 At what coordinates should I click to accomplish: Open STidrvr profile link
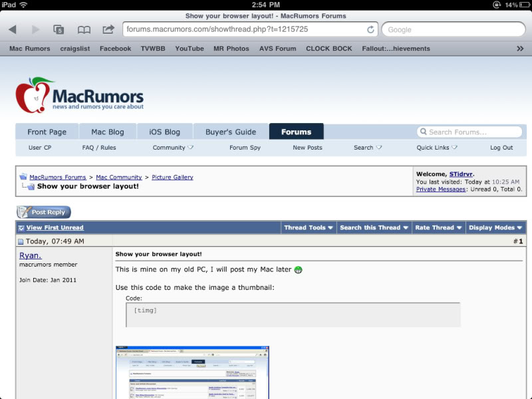(461, 174)
